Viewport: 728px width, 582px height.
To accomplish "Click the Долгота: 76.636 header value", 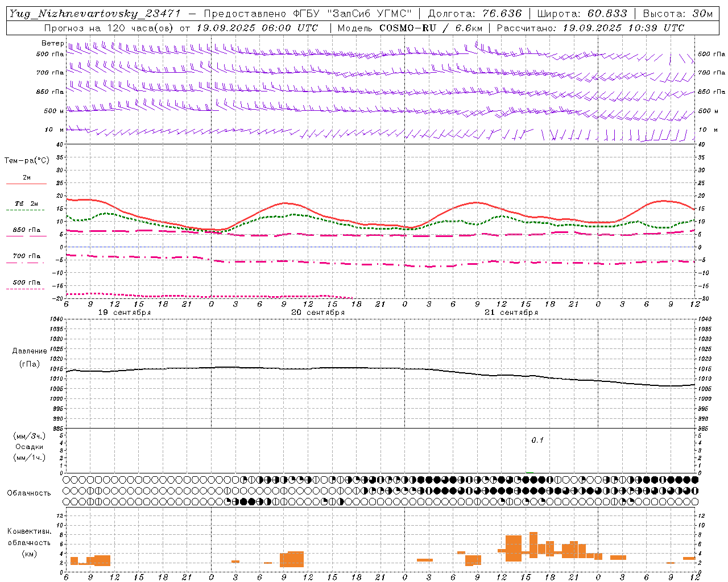I will (475, 14).
